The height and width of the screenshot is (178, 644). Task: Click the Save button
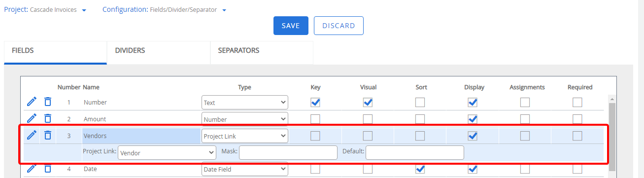tap(291, 26)
